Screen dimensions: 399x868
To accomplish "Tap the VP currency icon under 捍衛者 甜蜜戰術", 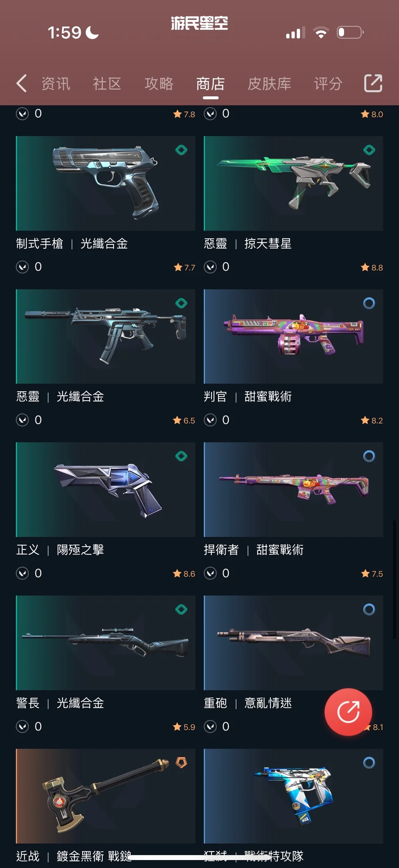I will click(210, 573).
